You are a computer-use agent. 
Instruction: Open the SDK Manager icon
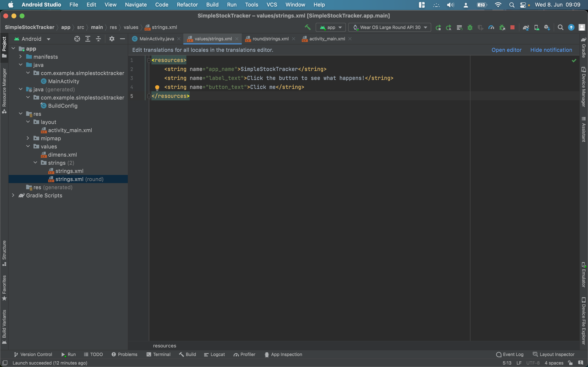tap(547, 28)
